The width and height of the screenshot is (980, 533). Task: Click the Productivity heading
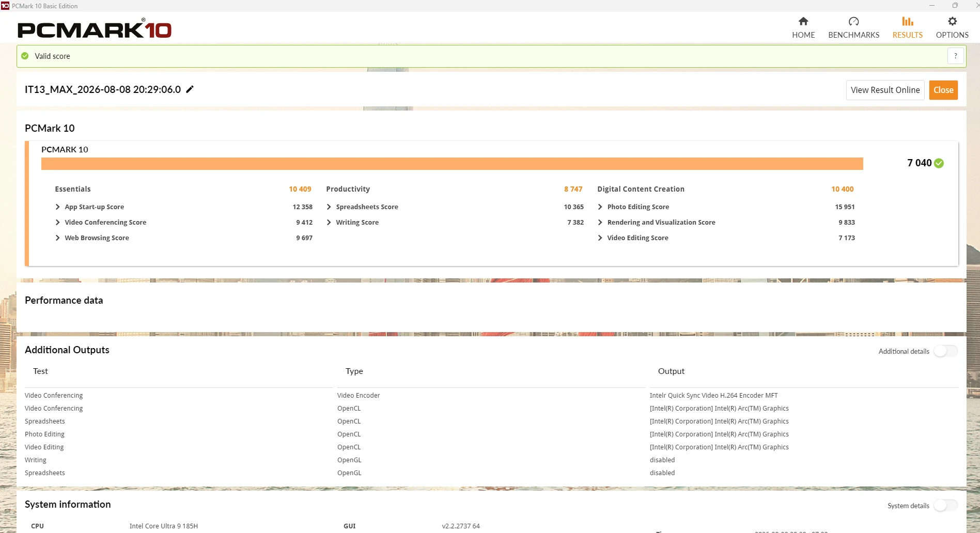[348, 189]
